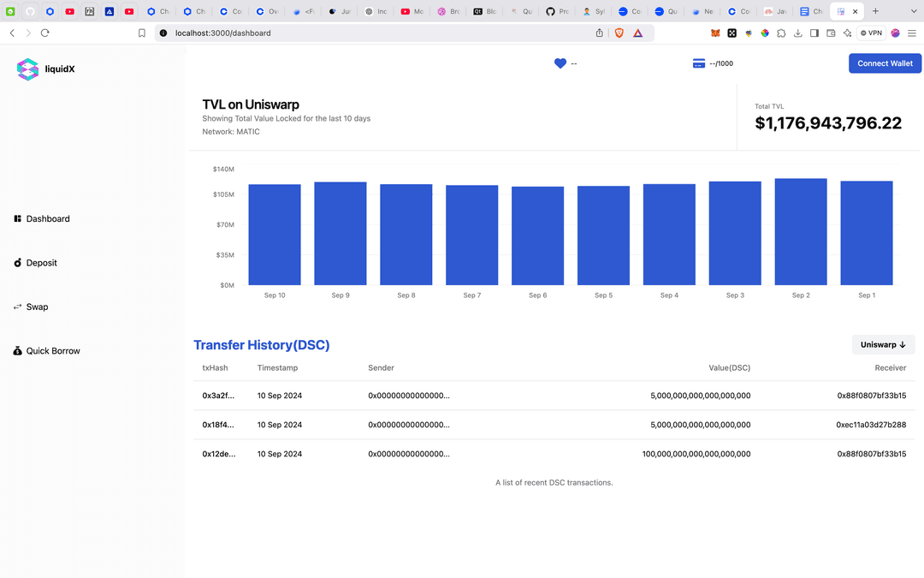This screenshot has width=924, height=578.
Task: Click the Brave Shields lion icon
Action: pos(619,33)
